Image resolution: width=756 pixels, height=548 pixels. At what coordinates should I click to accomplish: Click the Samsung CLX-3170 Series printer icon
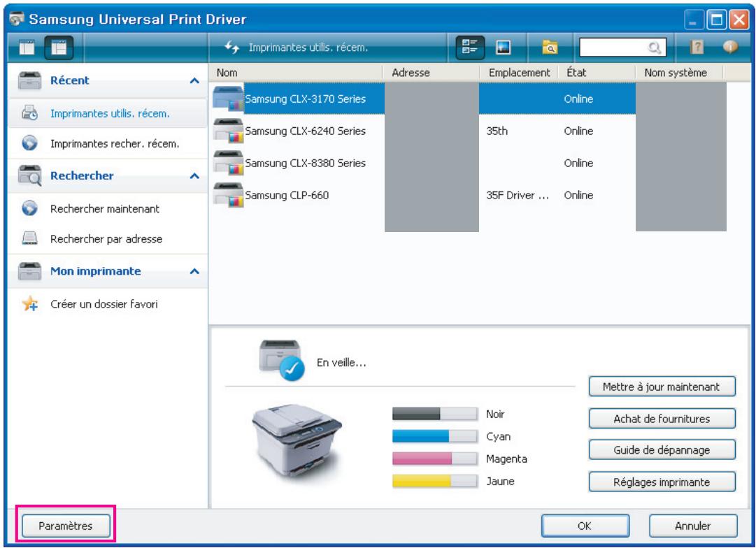coord(229,99)
